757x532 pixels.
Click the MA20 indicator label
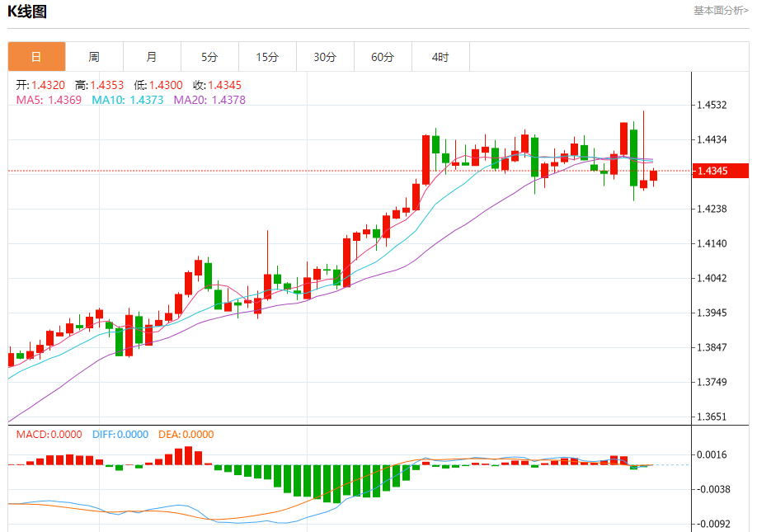(209, 100)
